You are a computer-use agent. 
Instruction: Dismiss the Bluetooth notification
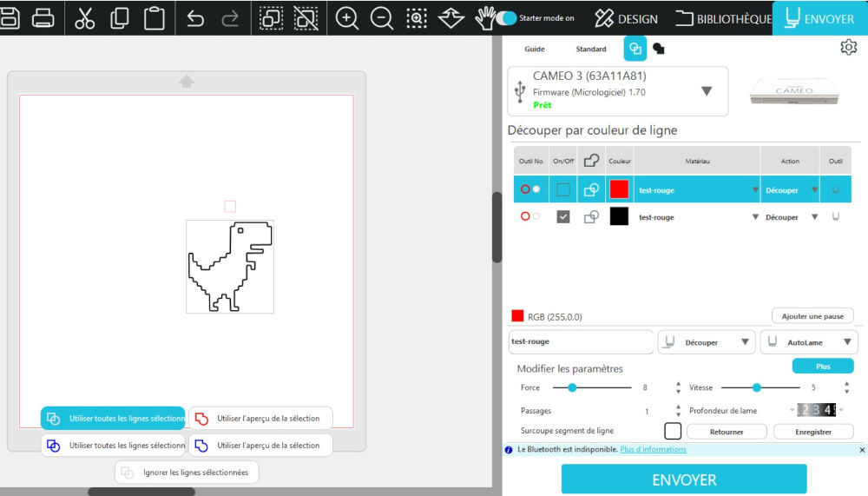(x=862, y=450)
